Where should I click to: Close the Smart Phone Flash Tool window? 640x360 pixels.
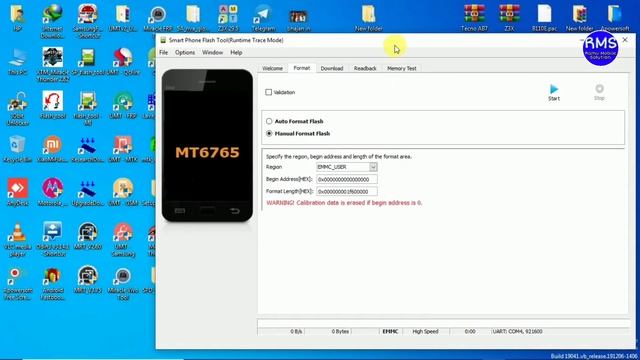[625, 40]
